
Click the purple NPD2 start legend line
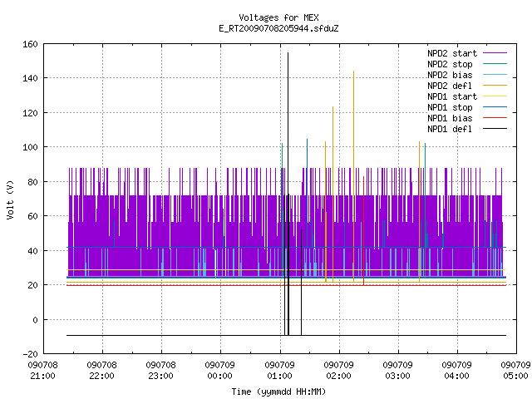pos(495,53)
